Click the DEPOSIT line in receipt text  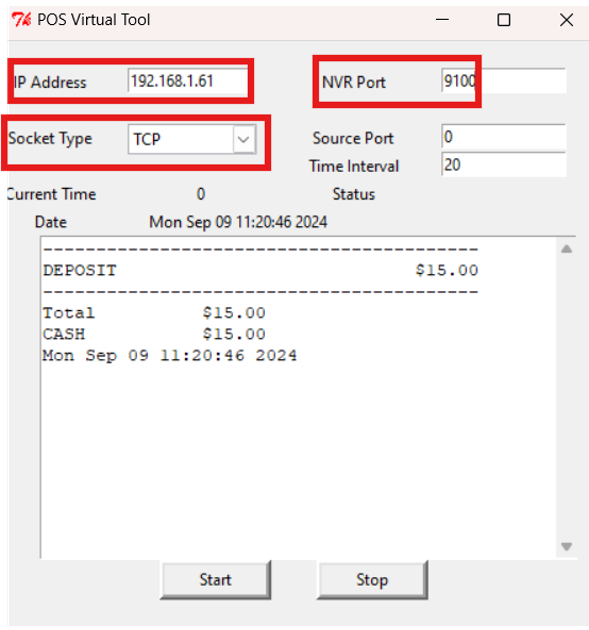point(261,270)
